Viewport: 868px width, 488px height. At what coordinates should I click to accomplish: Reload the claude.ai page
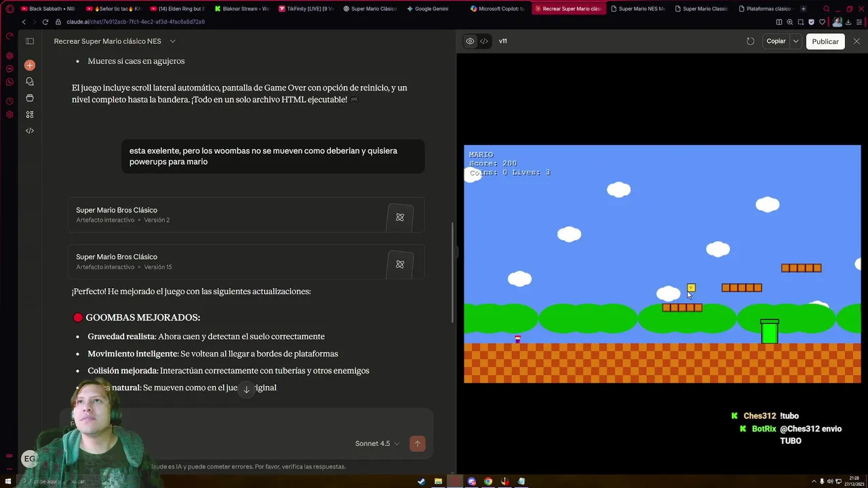point(45,22)
